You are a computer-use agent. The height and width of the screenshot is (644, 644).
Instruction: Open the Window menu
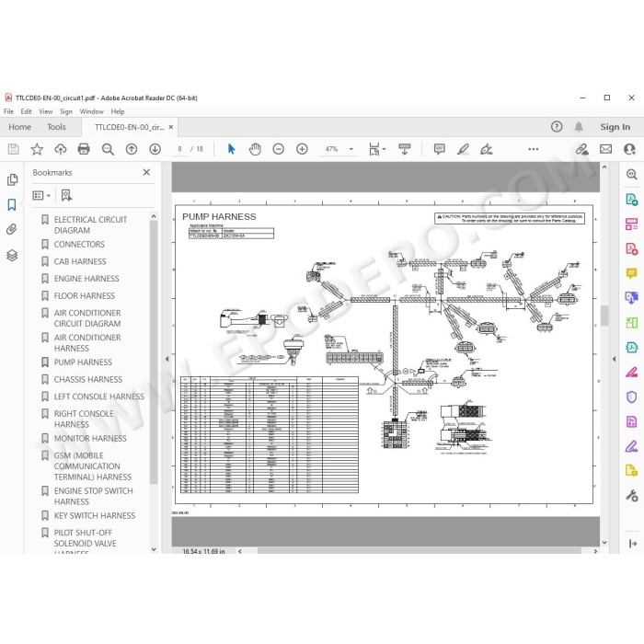point(92,111)
